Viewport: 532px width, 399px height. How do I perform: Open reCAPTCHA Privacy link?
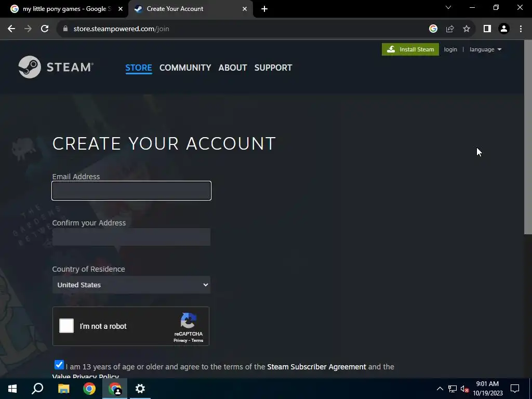coord(180,340)
